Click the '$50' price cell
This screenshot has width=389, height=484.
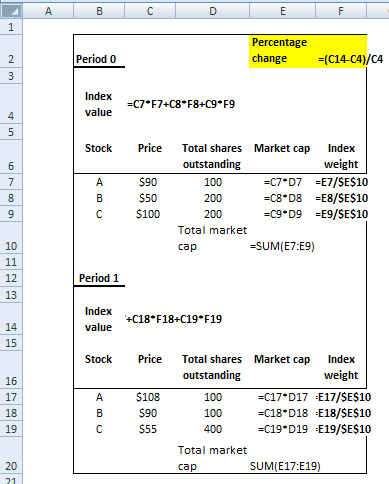(150, 198)
